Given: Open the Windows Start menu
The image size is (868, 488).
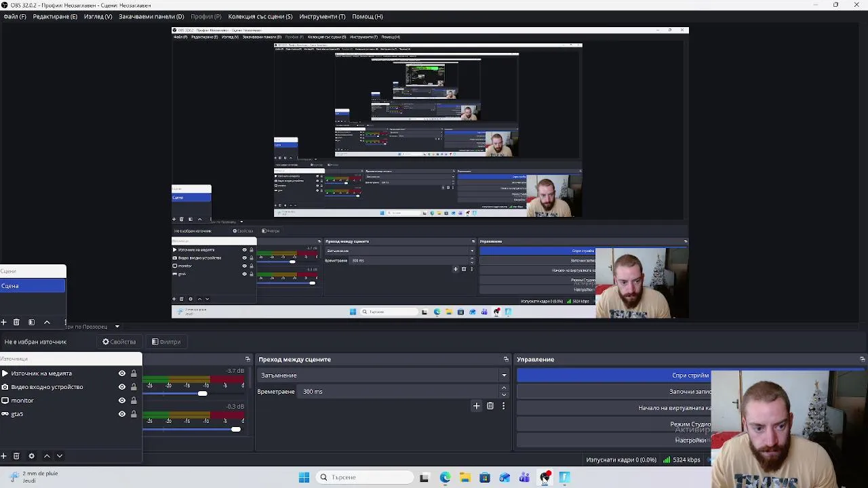Looking at the screenshot, I should (304, 477).
